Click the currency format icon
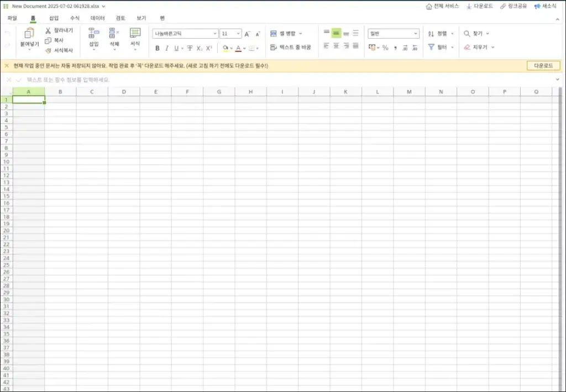 pos(372,48)
